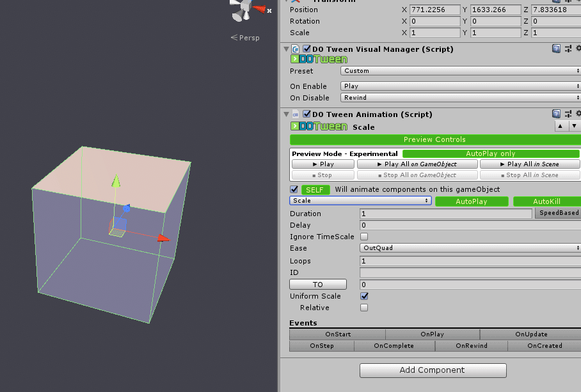Open the On Enable dropdown
Viewport: 581px width, 392px height.
click(460, 86)
